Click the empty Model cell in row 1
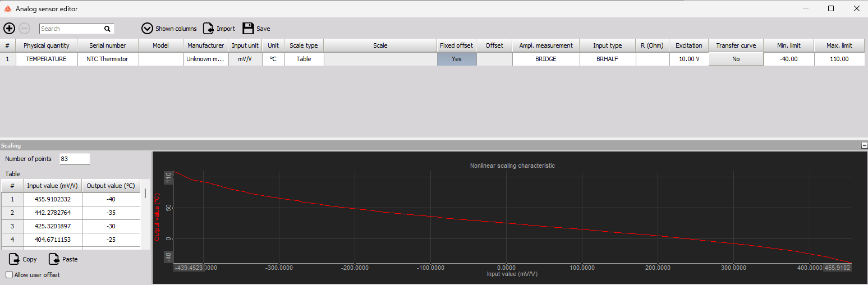The height and width of the screenshot is (285, 868). point(161,59)
